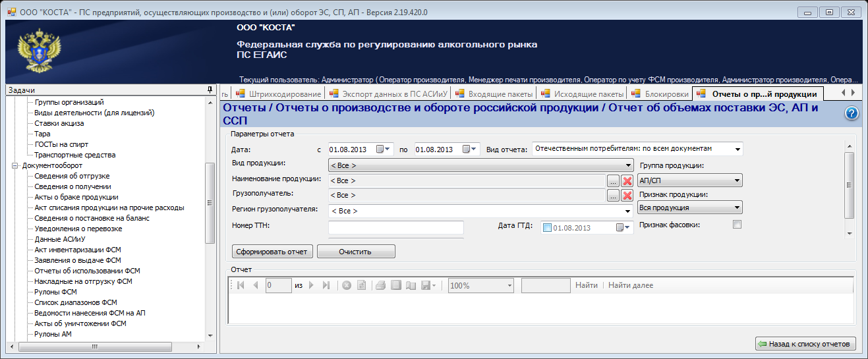Viewport: 868px width, 359px height.
Task: Click the Задачи tree horizontal scrollbar
Action: (105, 345)
